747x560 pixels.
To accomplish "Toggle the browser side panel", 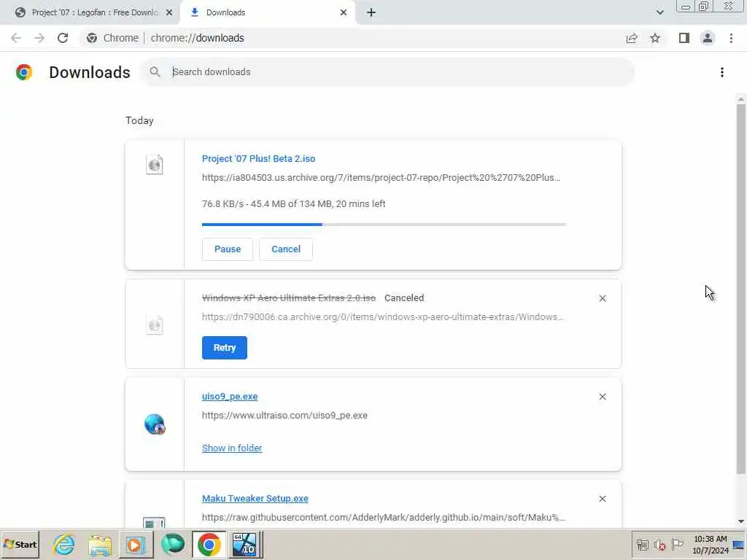I will (684, 38).
